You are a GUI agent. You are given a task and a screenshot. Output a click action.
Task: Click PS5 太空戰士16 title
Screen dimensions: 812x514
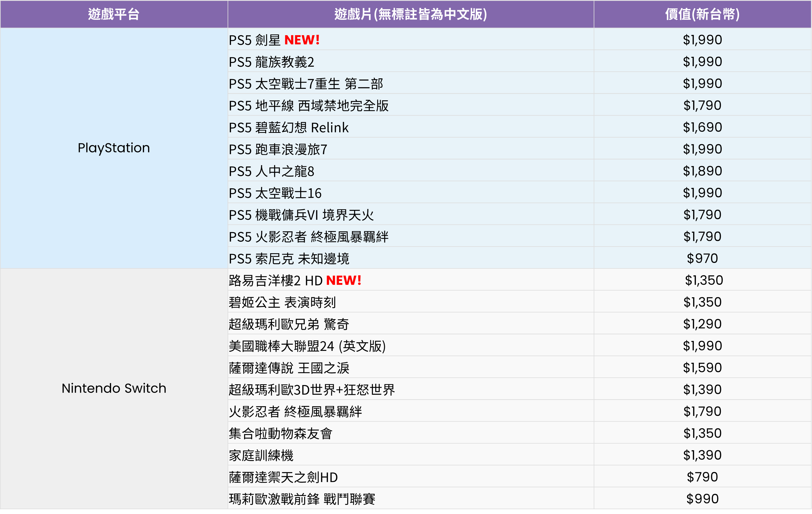(x=275, y=193)
